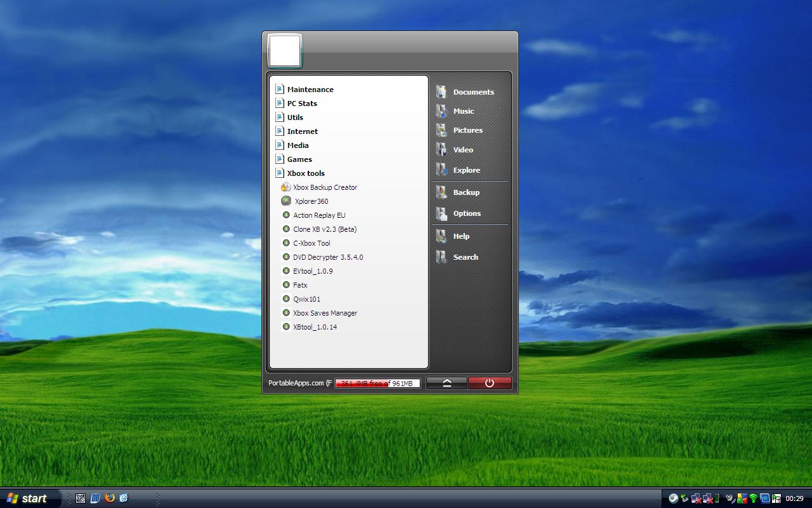Click the Help menu entry
This screenshot has height=508, width=812.
tap(461, 236)
